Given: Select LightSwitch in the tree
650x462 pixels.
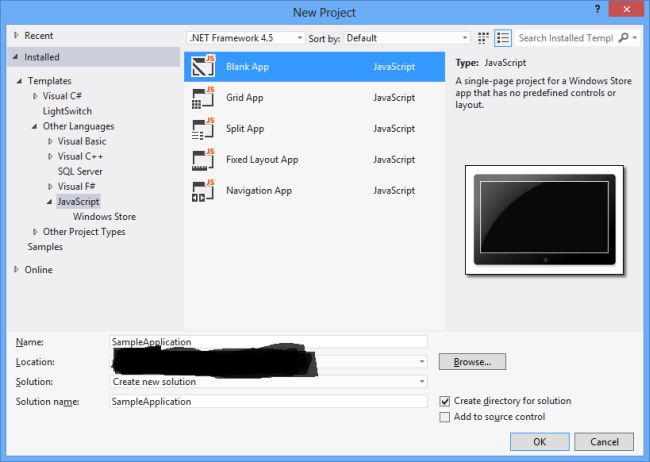Looking at the screenshot, I should coord(67,111).
